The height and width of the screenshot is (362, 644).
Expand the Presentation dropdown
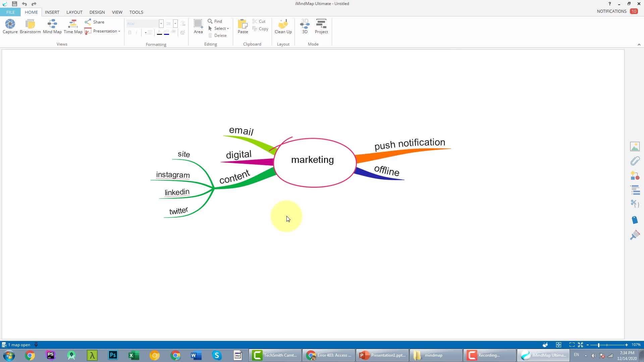[x=119, y=31]
